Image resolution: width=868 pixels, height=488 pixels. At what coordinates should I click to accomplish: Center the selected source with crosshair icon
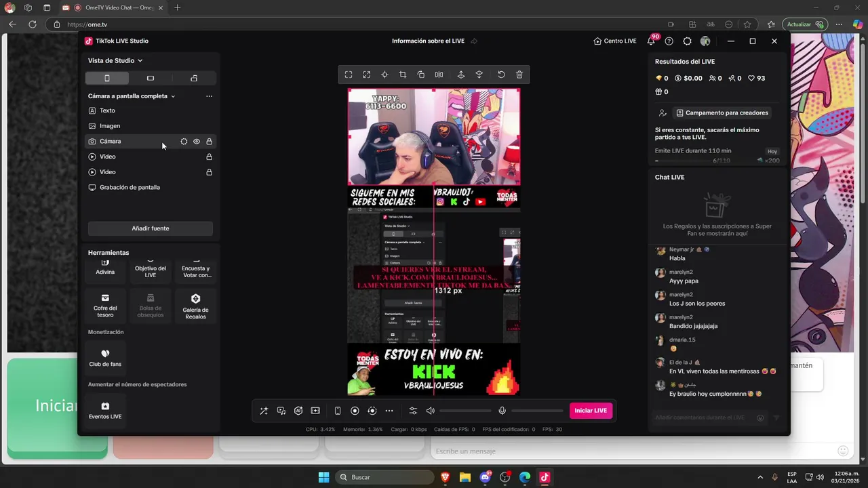pos(384,75)
